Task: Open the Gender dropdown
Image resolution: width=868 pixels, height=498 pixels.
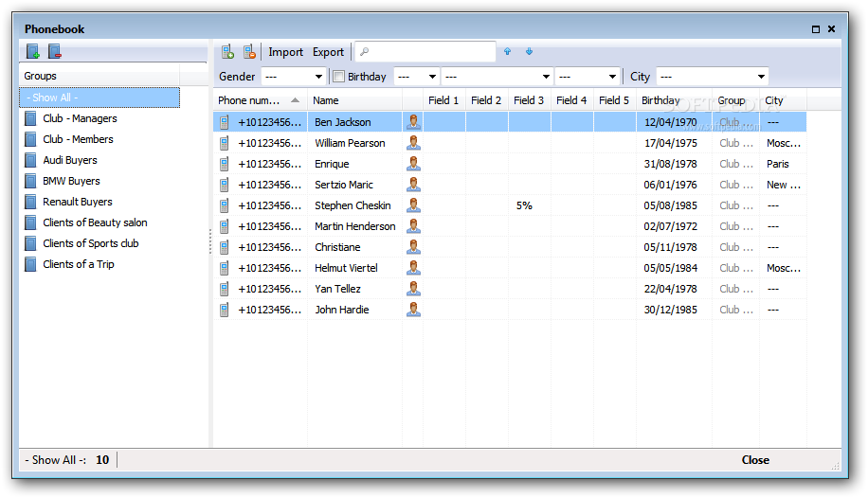Action: tap(293, 77)
